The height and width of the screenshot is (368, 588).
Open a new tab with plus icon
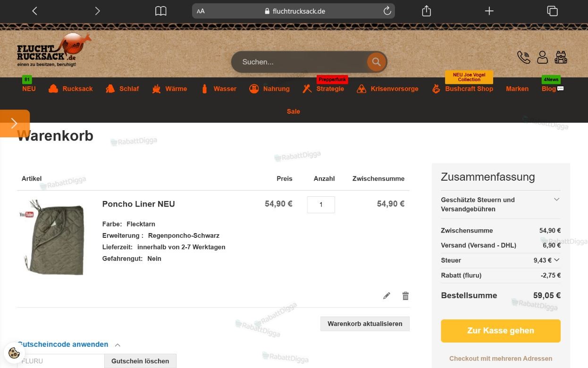point(489,11)
